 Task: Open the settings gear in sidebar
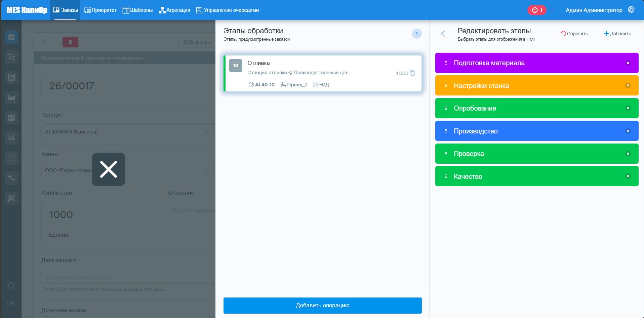[11, 286]
